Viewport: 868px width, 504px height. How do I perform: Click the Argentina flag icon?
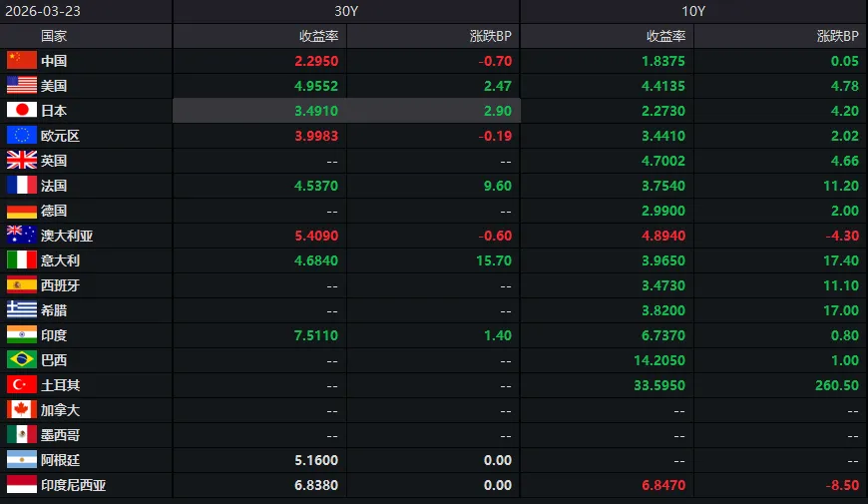[x=22, y=460]
